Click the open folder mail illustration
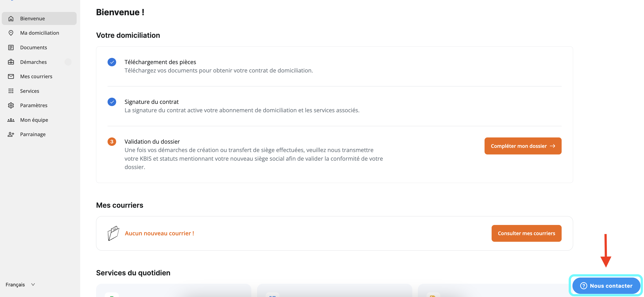The width and height of the screenshot is (644, 297). (x=113, y=233)
